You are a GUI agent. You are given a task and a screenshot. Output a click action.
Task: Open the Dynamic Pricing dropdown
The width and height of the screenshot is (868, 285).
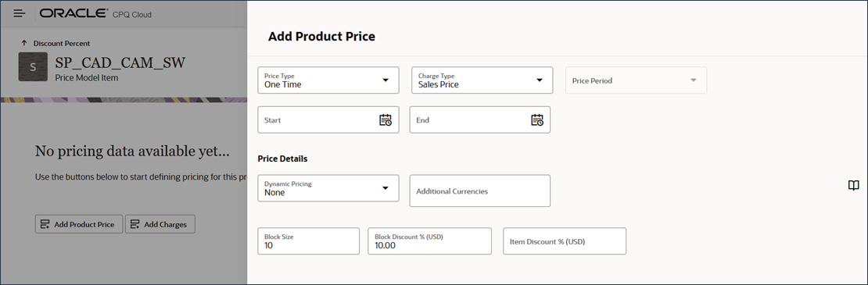tap(328, 188)
